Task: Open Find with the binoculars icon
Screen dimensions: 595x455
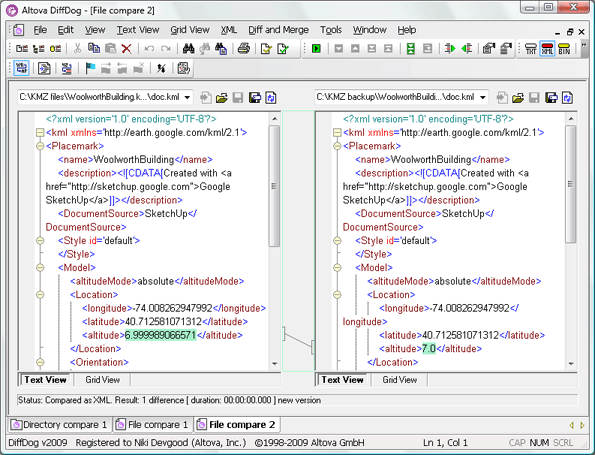Action: pos(188,49)
